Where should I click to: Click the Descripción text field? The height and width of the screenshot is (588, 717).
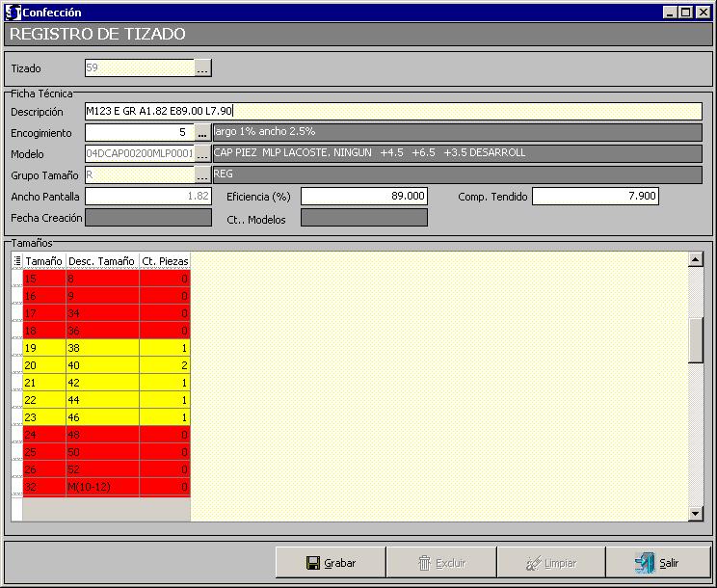[x=393, y=111]
